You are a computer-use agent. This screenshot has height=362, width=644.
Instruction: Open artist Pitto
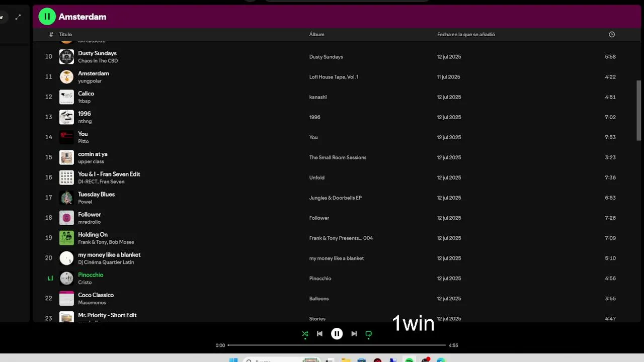(x=83, y=141)
